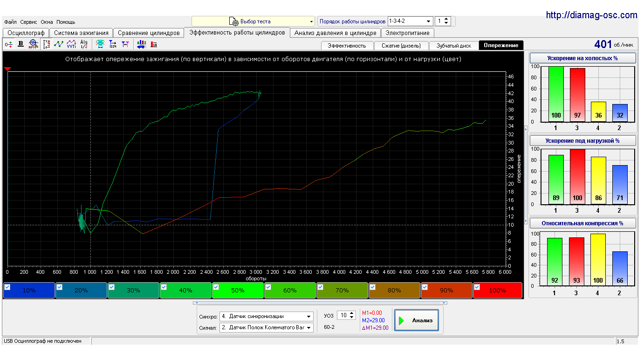Click the green play arrow in Анализ
644x347 pixels.
(x=401, y=320)
